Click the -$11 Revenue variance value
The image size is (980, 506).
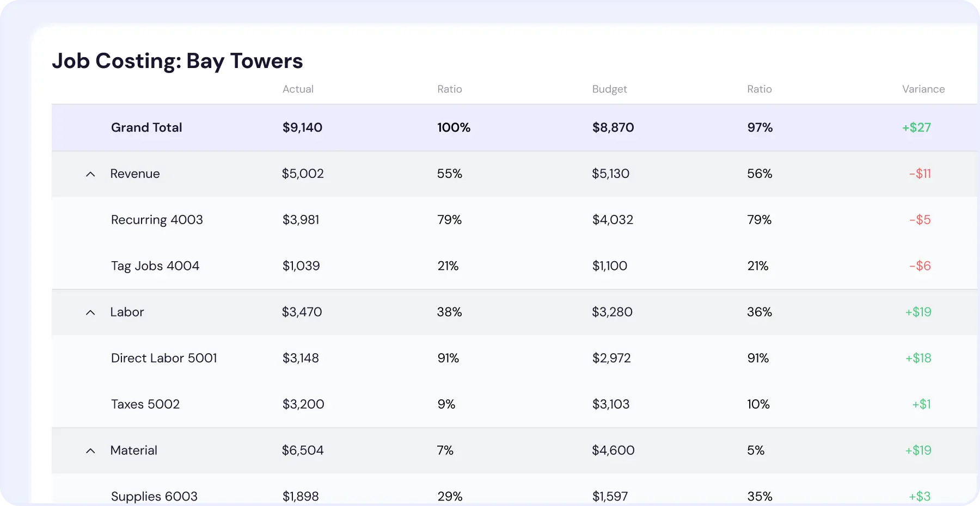(x=920, y=174)
